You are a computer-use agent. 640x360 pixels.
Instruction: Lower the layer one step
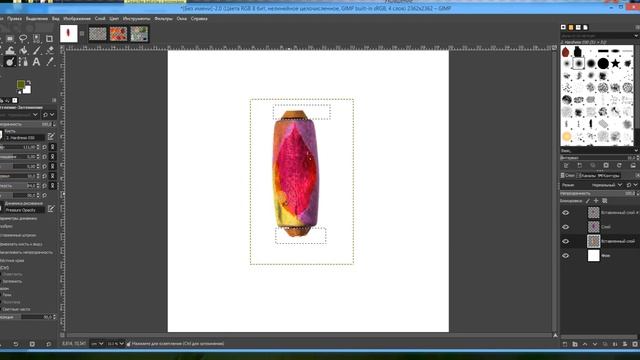pos(595,344)
